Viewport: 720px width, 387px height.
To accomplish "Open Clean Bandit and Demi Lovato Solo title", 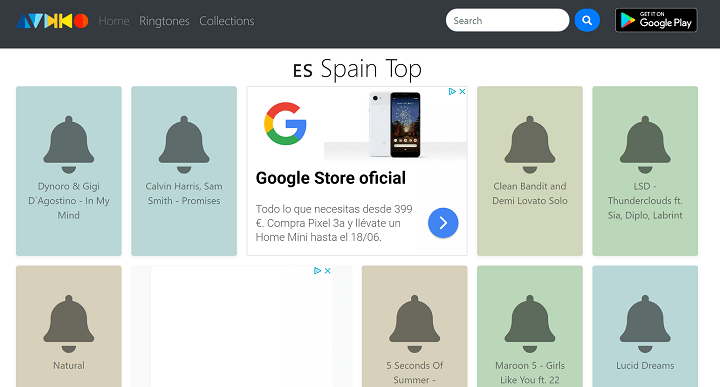I will (530, 193).
